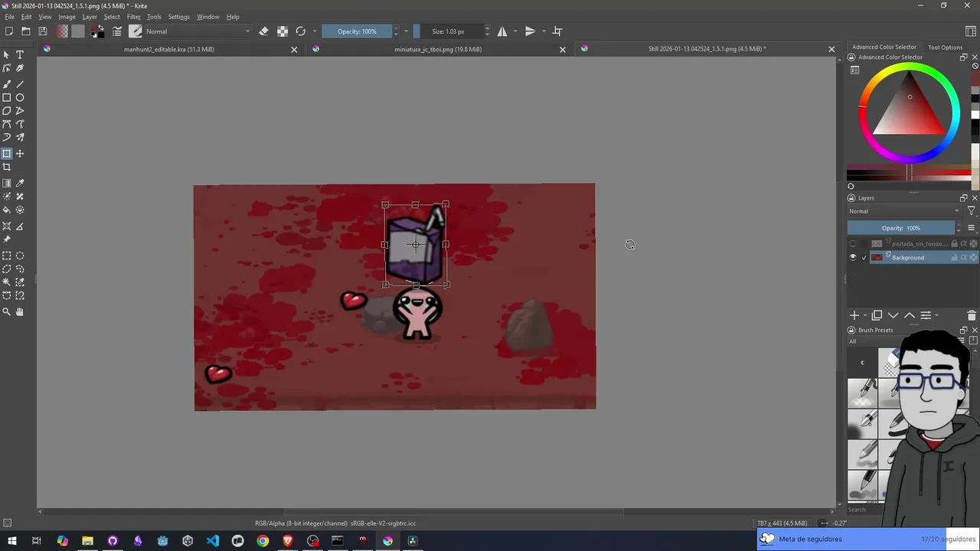Select the Measure tool
Screen dimensions: 980x551
click(x=20, y=227)
